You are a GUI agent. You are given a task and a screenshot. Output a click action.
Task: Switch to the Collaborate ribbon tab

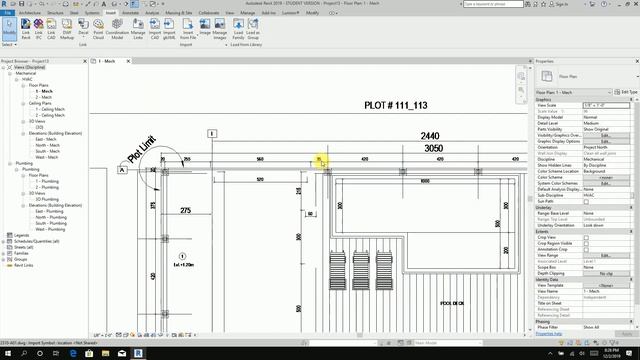209,13
